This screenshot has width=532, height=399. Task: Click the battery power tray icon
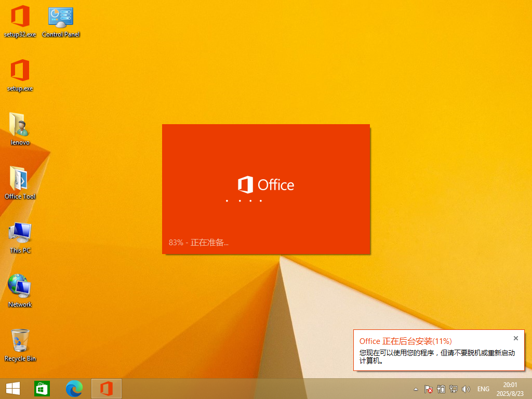[441, 389]
